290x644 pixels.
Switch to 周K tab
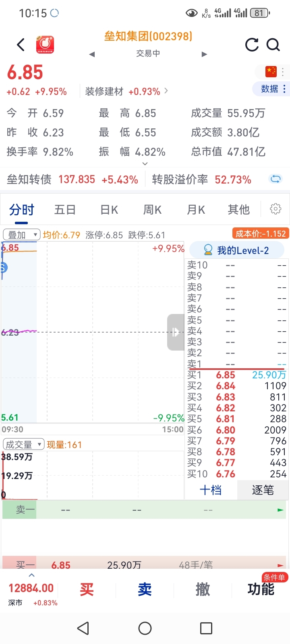[x=152, y=210]
